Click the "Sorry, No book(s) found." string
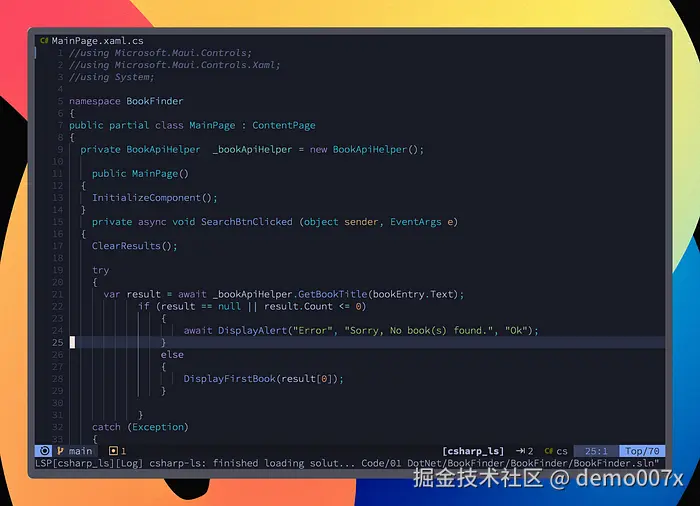 point(418,330)
